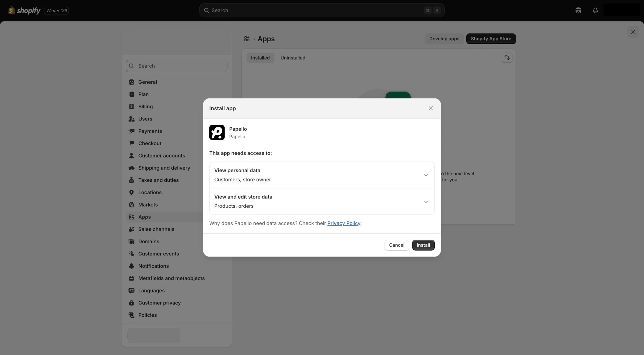Switch to the Installed tab
644x355 pixels.
pos(260,58)
